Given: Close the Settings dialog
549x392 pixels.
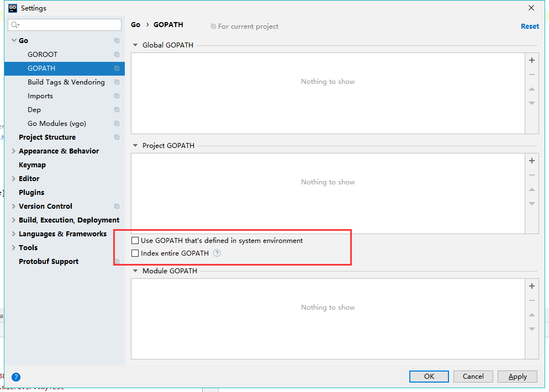Looking at the screenshot, I should tap(531, 8).
